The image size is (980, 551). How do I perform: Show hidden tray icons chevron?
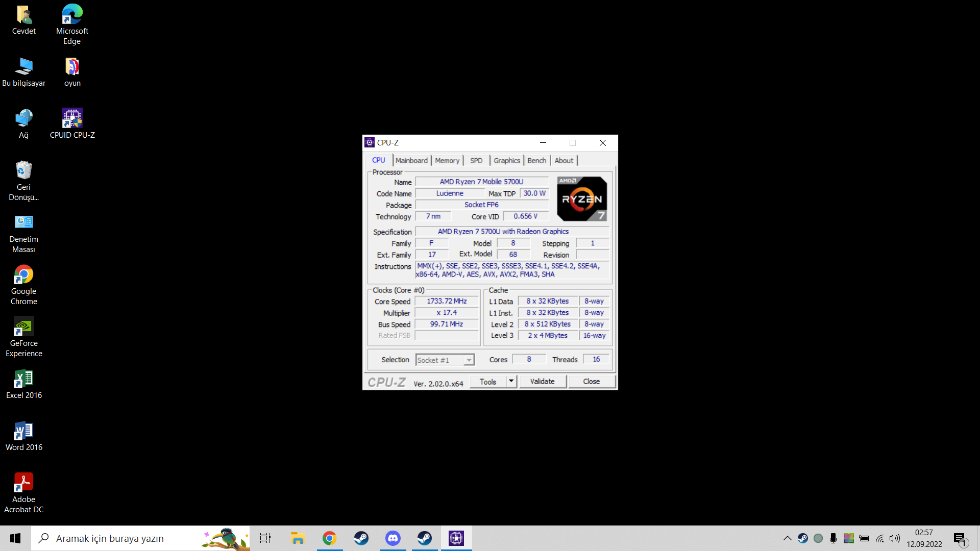coord(787,538)
